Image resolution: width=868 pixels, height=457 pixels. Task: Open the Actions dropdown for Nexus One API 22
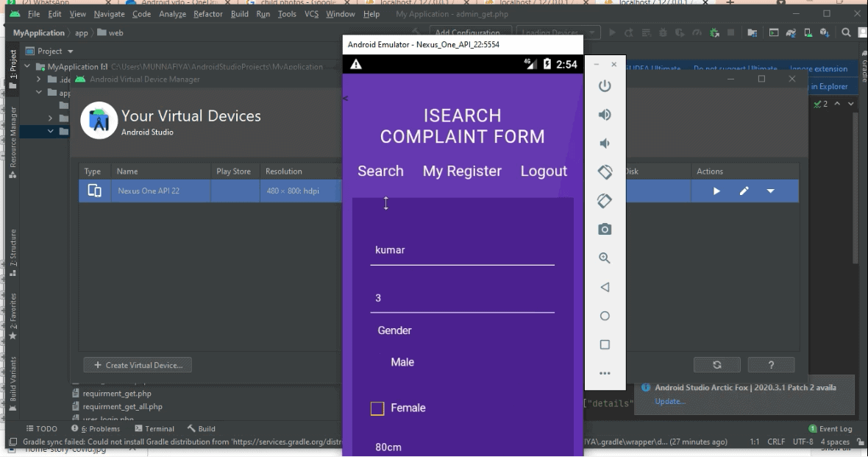770,191
